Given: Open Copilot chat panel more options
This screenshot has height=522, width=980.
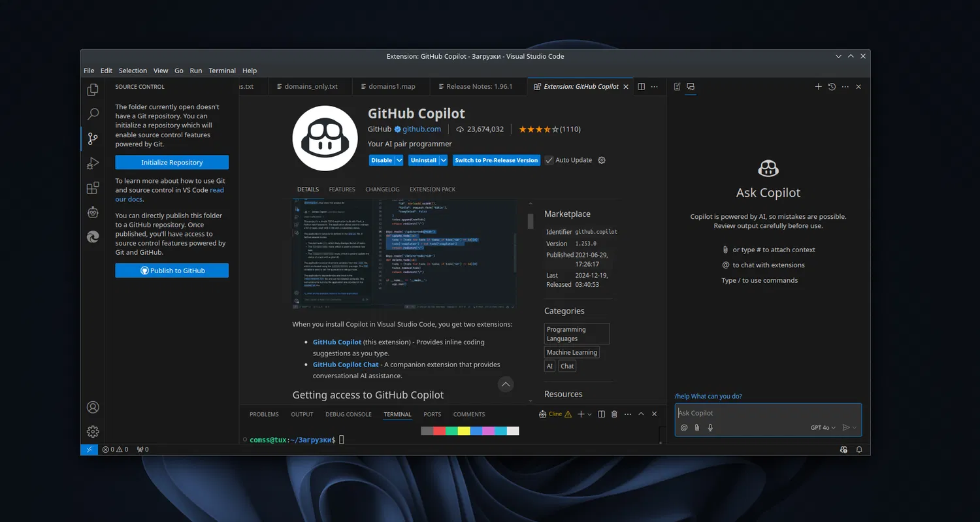Looking at the screenshot, I should point(845,86).
